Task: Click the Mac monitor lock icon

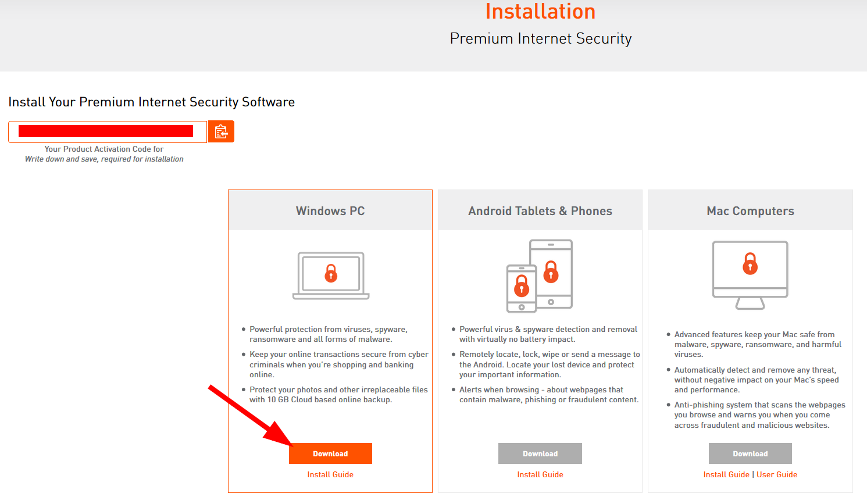Action: point(750,275)
